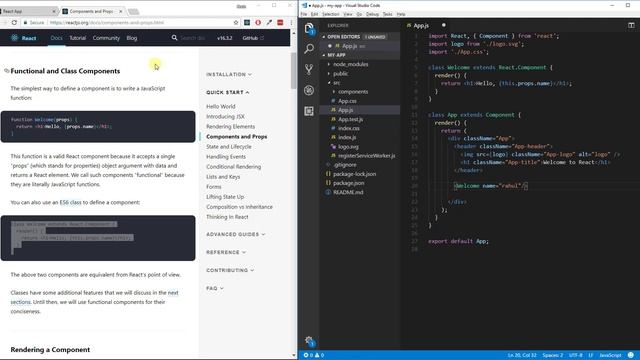640x360 pixels.
Task: Open the Extensions view in VS Code
Action: coord(309,111)
